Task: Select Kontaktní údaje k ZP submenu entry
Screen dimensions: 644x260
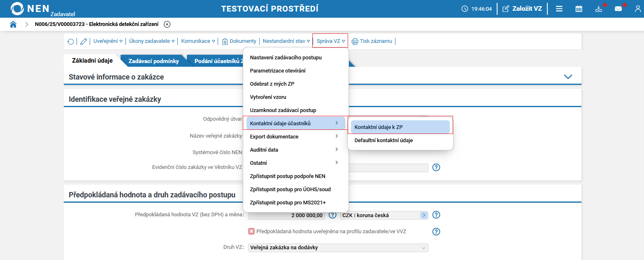Action: click(x=383, y=126)
